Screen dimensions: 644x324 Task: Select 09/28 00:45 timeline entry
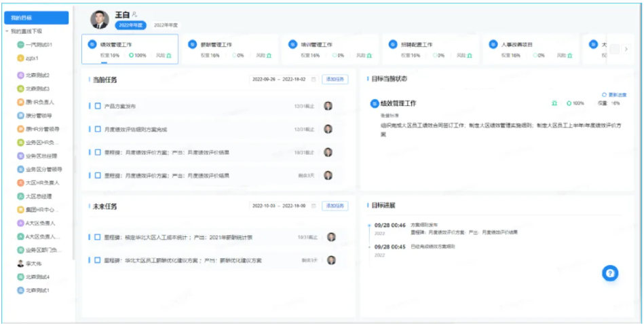(415, 251)
